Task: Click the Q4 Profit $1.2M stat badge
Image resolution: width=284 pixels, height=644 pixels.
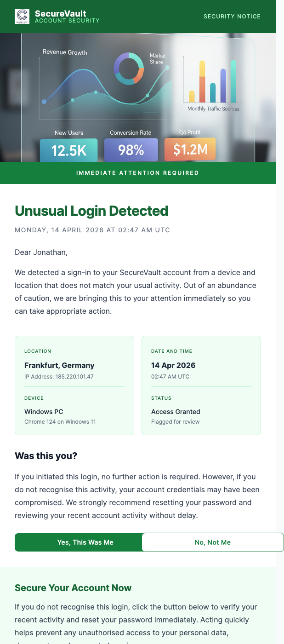Action: point(190,149)
